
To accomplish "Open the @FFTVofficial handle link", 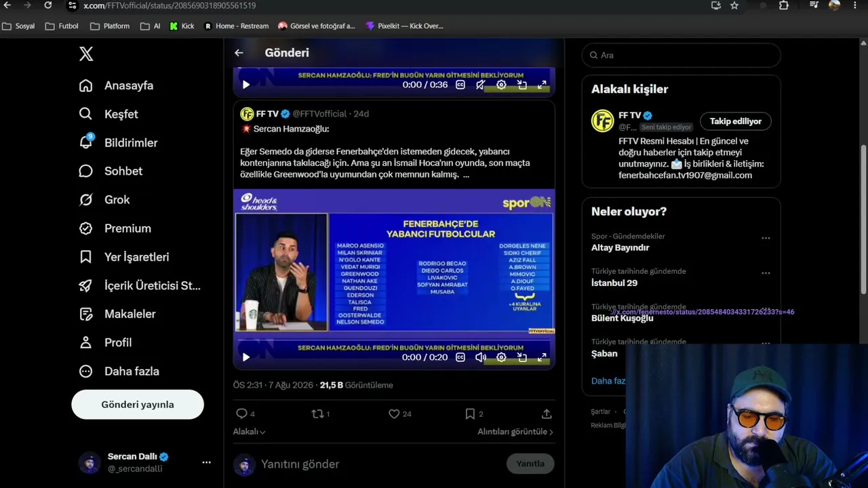I will click(x=320, y=114).
